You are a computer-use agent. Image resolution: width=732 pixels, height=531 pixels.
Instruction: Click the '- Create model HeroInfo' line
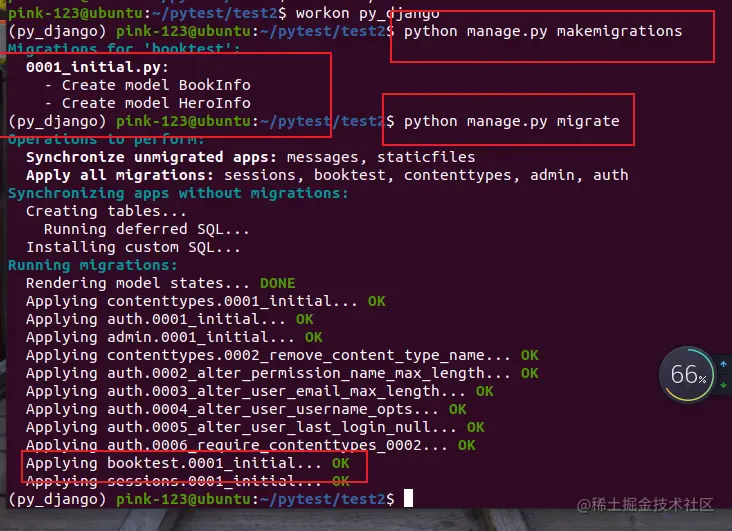148,103
